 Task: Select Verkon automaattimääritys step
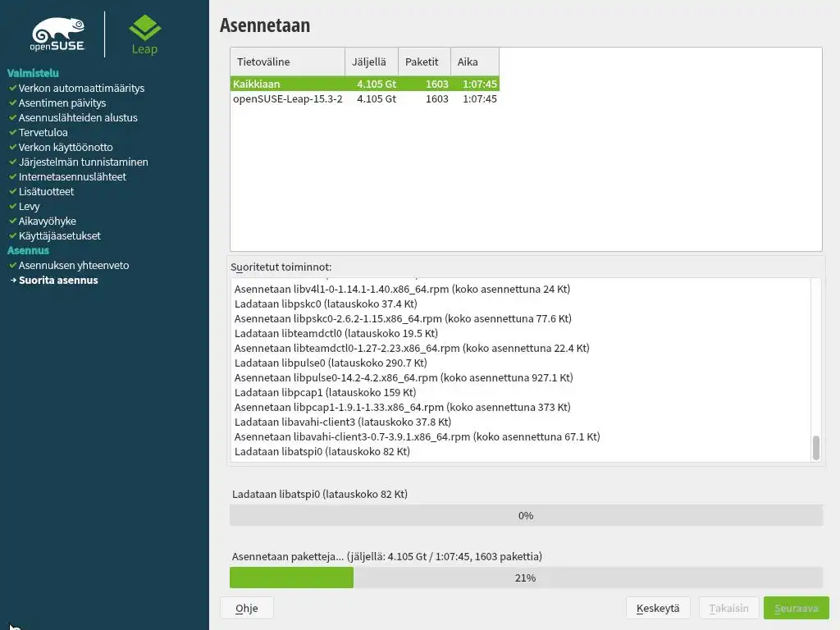click(81, 88)
